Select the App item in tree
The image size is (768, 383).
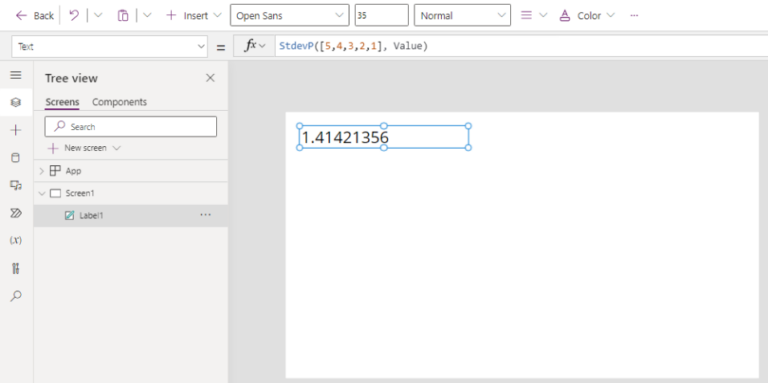(73, 171)
